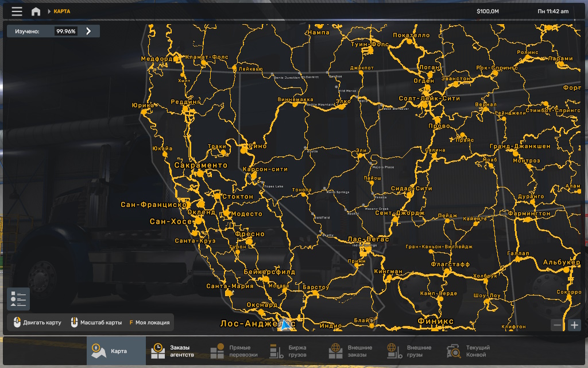Open the Внешние грузы tab

pyautogui.click(x=410, y=351)
